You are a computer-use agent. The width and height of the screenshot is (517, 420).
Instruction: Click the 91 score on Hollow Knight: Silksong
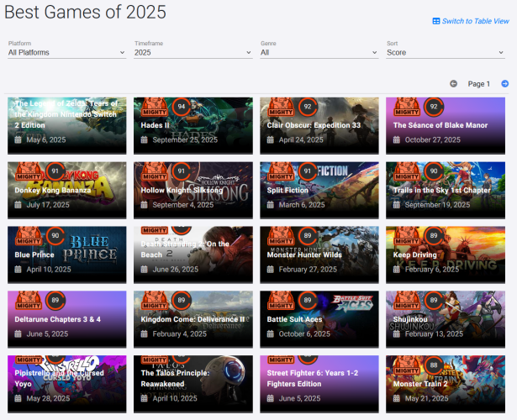coord(182,171)
